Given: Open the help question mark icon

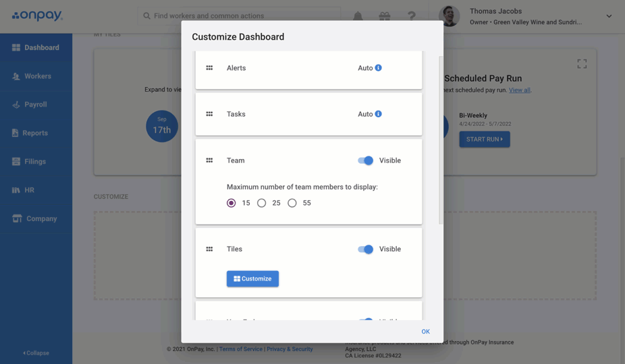Looking at the screenshot, I should point(411,16).
